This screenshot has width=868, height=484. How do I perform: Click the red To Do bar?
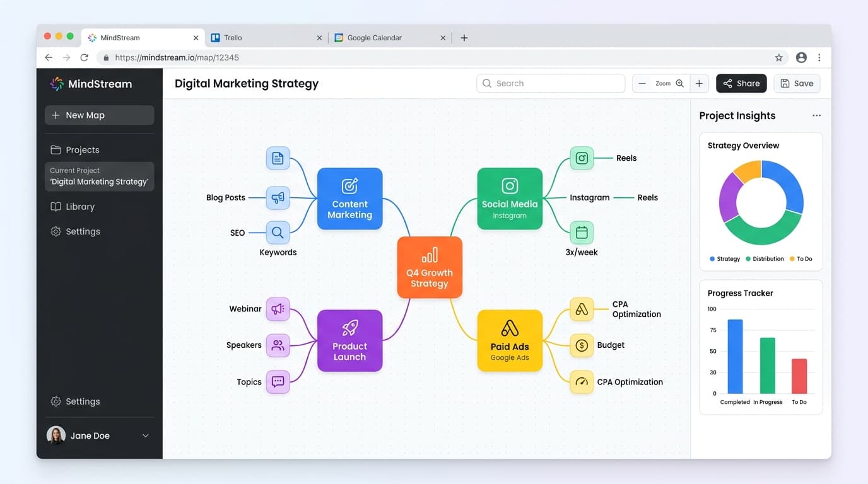[799, 376]
